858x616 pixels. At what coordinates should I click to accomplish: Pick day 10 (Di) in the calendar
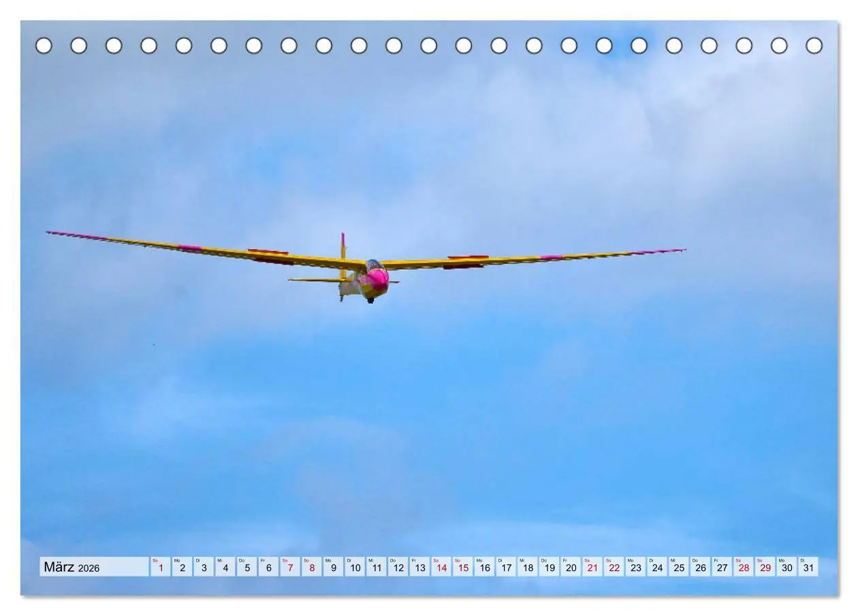click(x=355, y=567)
